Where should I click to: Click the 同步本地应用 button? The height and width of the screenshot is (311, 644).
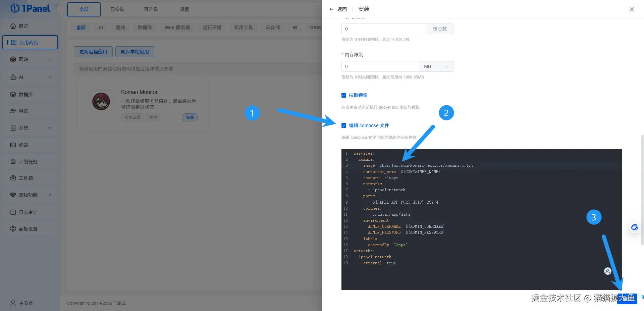pyautogui.click(x=135, y=52)
